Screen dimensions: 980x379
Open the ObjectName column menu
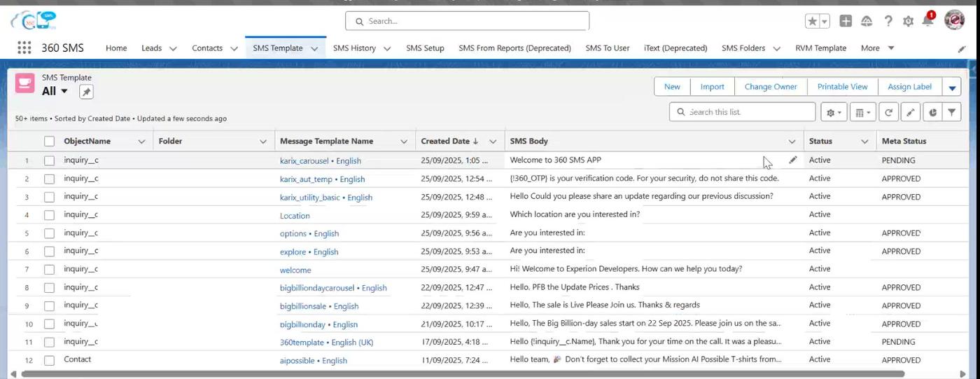click(x=141, y=142)
